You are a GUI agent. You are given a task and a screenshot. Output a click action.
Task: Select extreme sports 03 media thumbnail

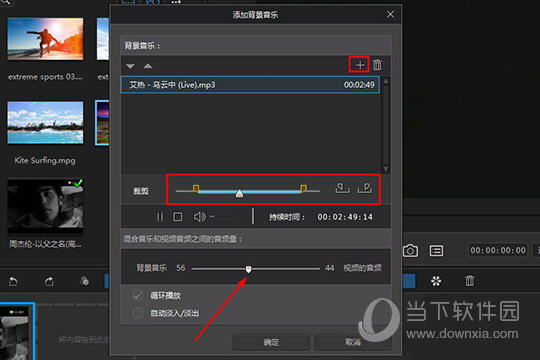tap(45, 39)
